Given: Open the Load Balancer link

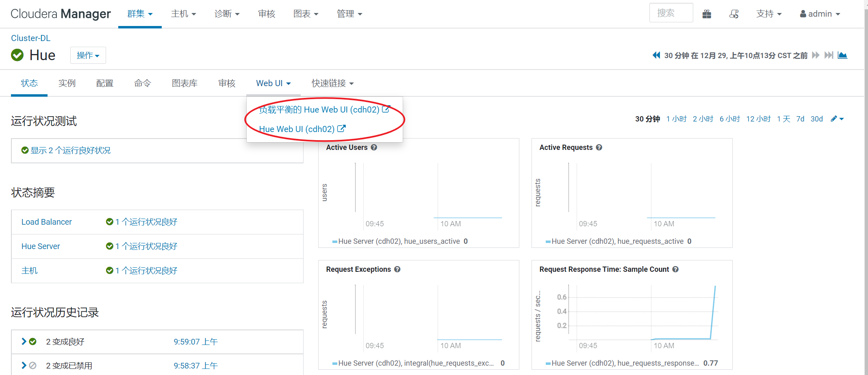Looking at the screenshot, I should click(47, 222).
